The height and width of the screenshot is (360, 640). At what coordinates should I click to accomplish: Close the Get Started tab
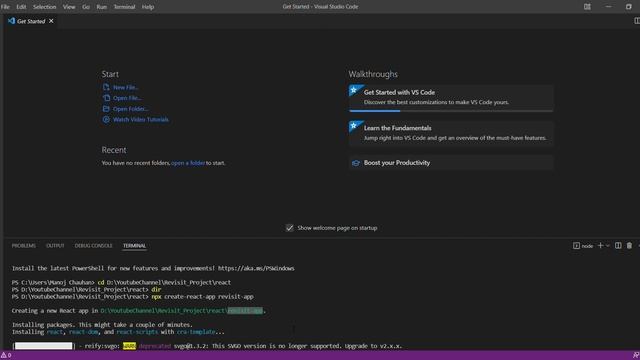[x=51, y=21]
